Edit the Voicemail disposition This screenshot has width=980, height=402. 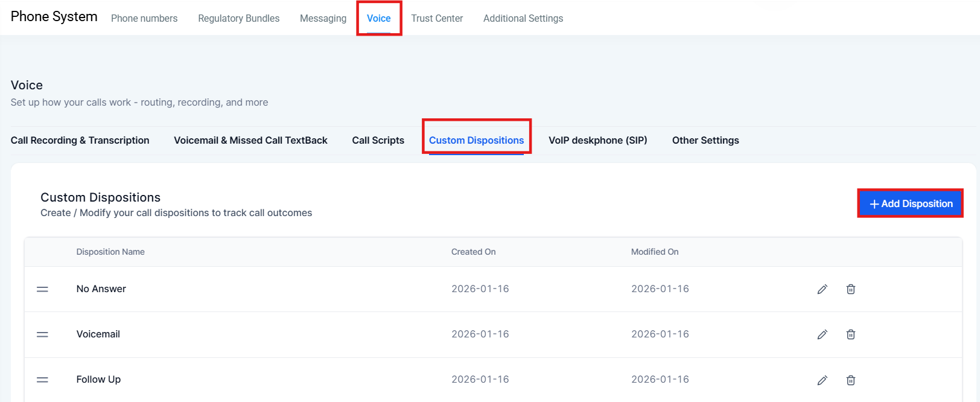[822, 334]
